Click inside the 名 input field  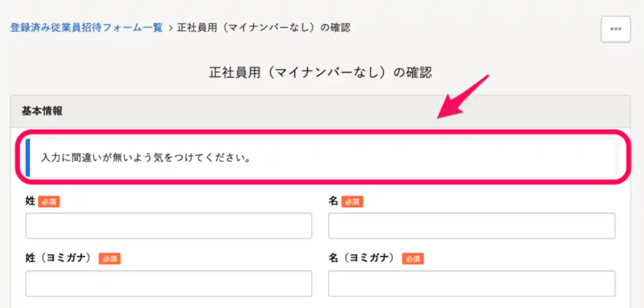[x=472, y=225]
